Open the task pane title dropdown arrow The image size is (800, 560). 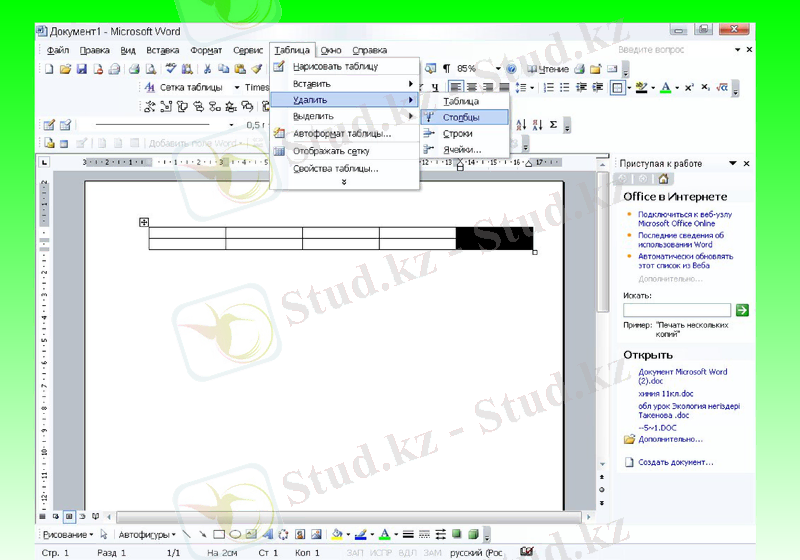pyautogui.click(x=732, y=163)
